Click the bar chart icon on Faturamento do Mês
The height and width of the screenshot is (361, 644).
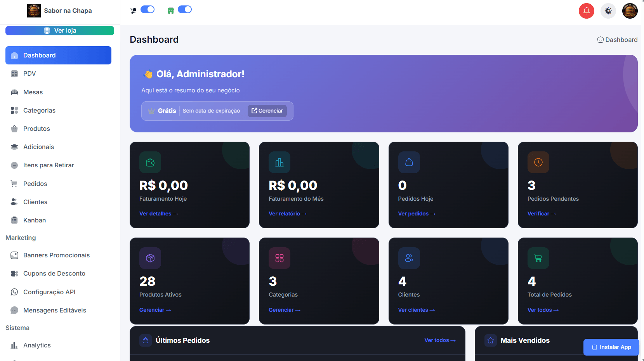pos(279,162)
